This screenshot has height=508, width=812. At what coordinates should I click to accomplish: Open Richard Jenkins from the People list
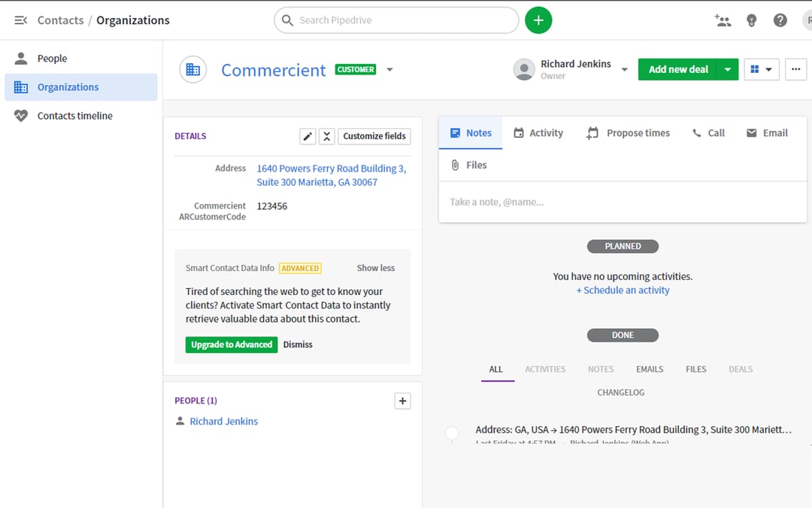(x=223, y=421)
